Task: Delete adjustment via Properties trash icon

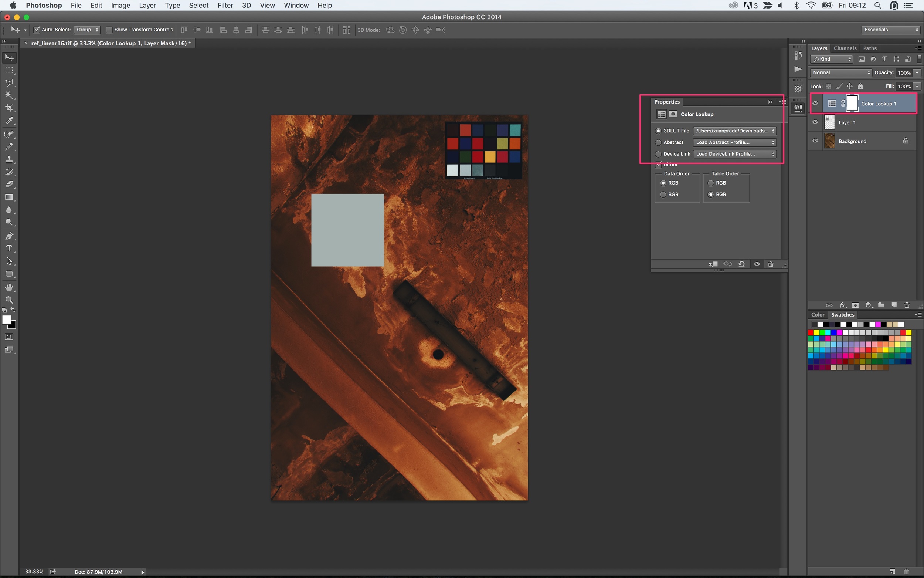Action: (771, 264)
